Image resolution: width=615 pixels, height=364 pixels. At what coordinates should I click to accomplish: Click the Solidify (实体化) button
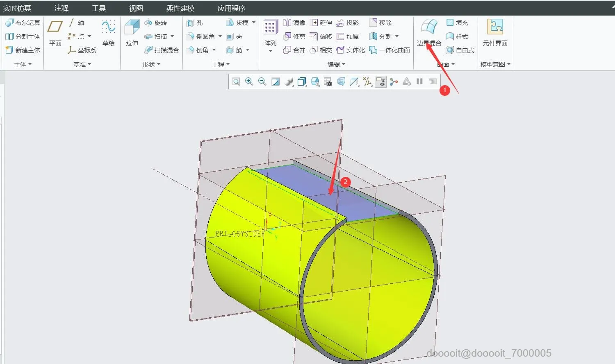tap(351, 50)
